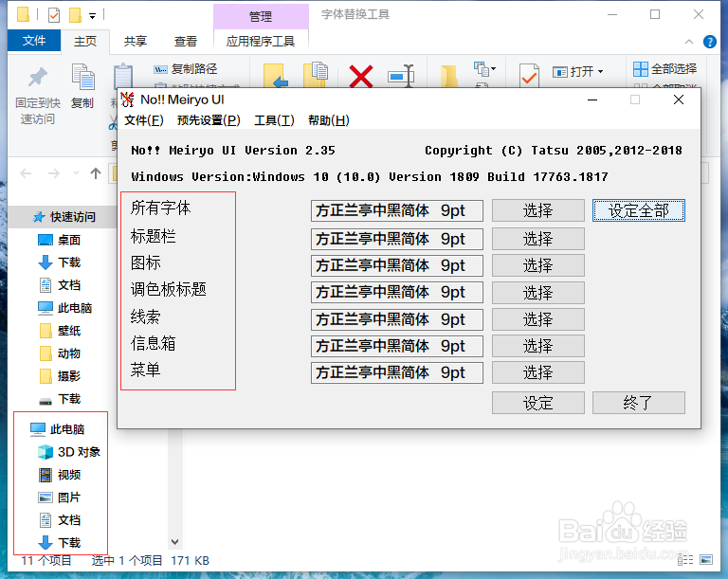Click Select all icon in ribbon
The height and width of the screenshot is (579, 728).
640,69
